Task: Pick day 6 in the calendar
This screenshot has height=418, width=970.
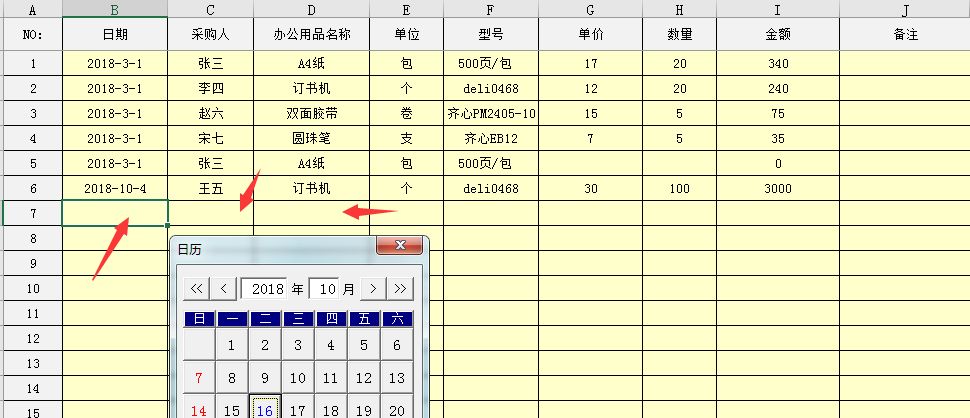Action: (x=397, y=345)
